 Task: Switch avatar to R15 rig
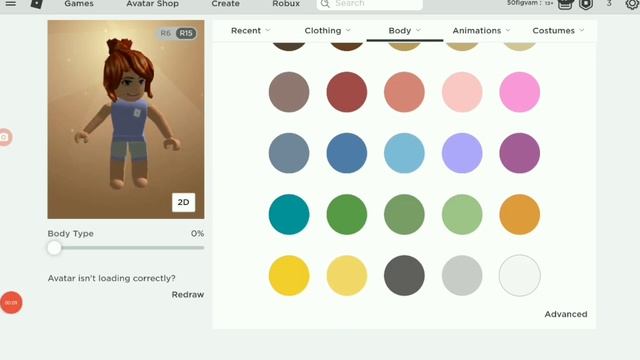coord(186,33)
